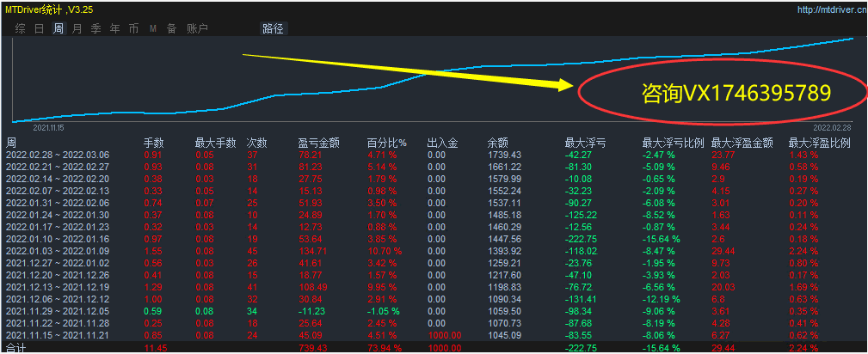Click the balance value 1739.43
The height and width of the screenshot is (354, 868).
click(x=504, y=155)
